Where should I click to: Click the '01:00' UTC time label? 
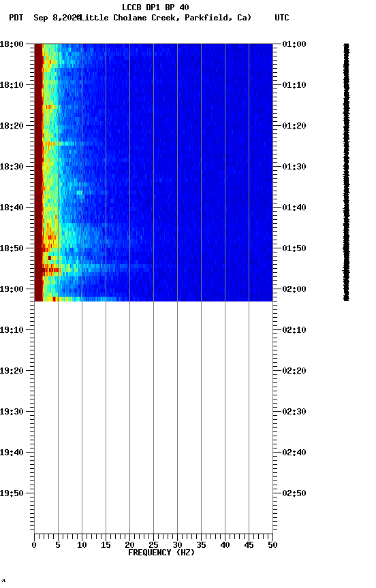pos(294,44)
